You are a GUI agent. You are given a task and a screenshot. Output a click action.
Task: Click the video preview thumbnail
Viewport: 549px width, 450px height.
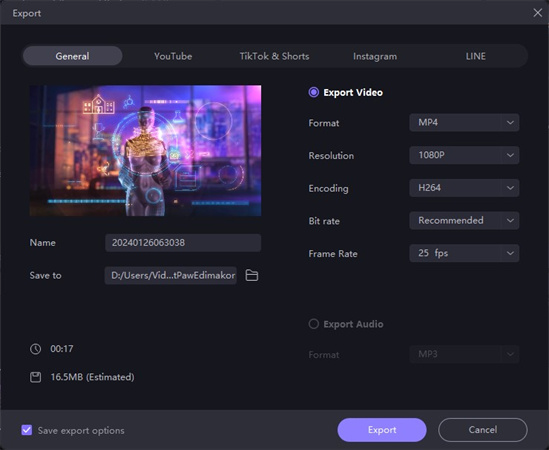tap(145, 151)
